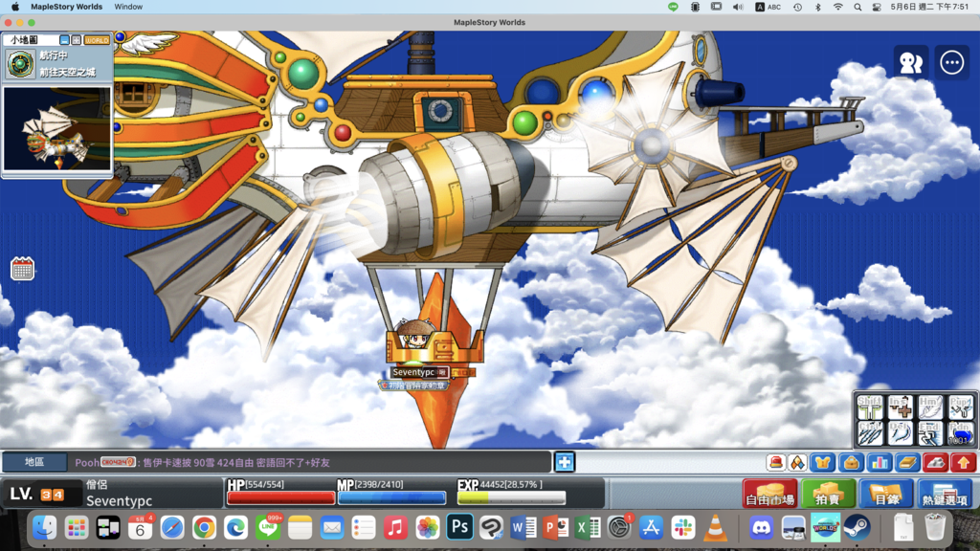Click the 航行中 sailing status text
980x551 pixels.
pyautogui.click(x=54, y=55)
